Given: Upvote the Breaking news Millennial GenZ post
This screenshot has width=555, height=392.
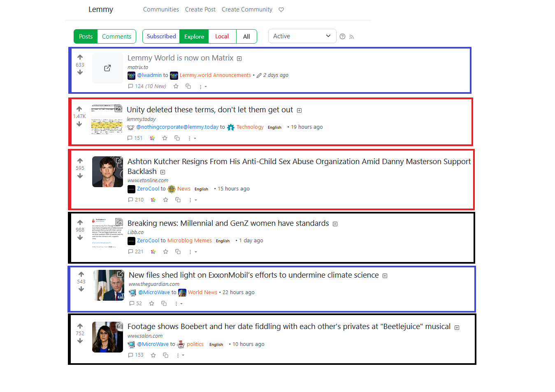Looking at the screenshot, I should coord(80,223).
